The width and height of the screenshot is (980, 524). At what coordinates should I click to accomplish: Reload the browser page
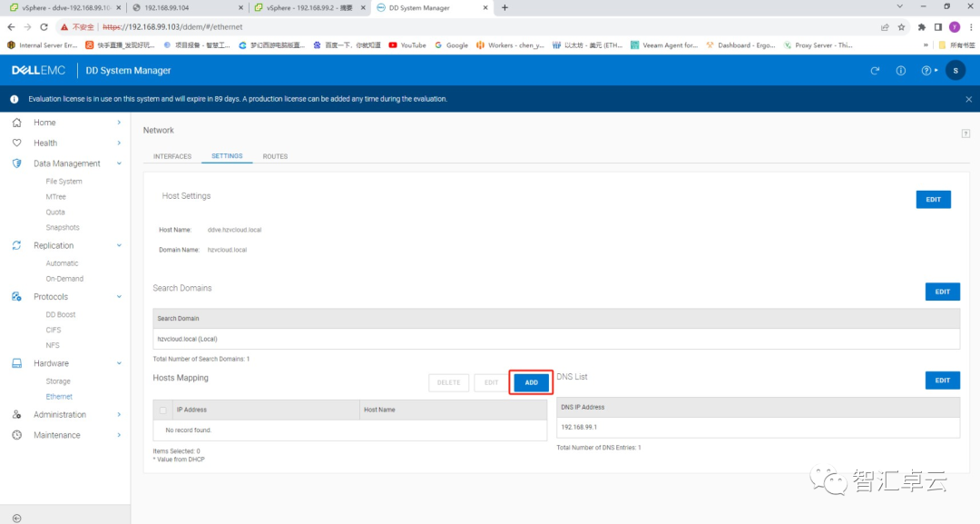[x=44, y=27]
